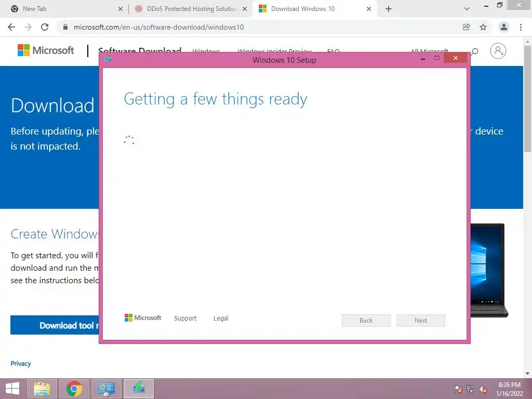Image resolution: width=532 pixels, height=399 pixels.
Task: Click the Windows 10 Setup title icon
Action: click(108, 59)
